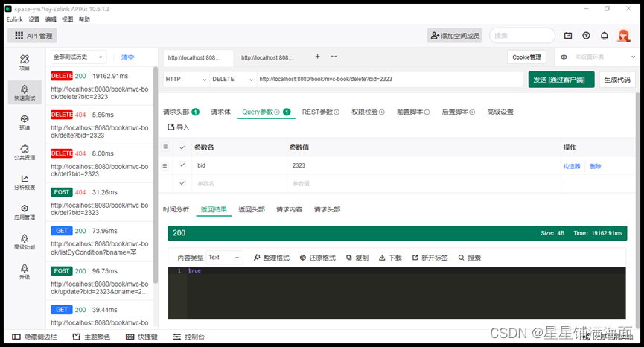Open the 升级 sidebar section
The width and height of the screenshot is (644, 347).
click(25, 272)
